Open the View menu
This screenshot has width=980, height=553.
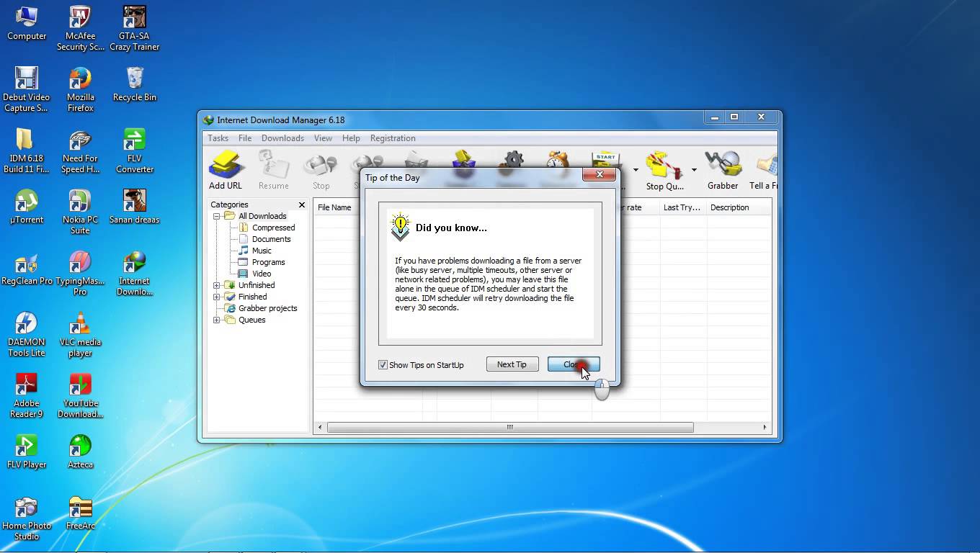pyautogui.click(x=323, y=138)
